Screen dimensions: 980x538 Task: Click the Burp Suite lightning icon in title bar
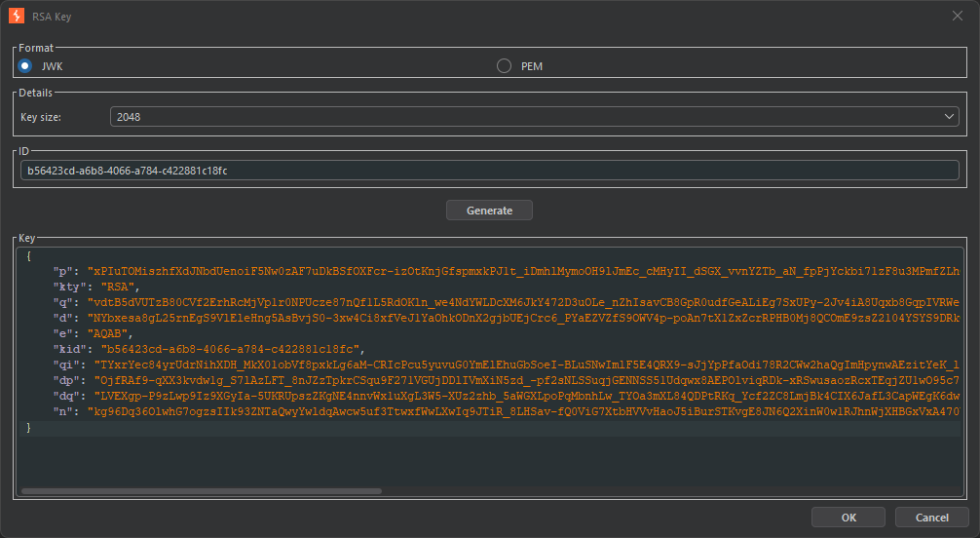[17, 16]
